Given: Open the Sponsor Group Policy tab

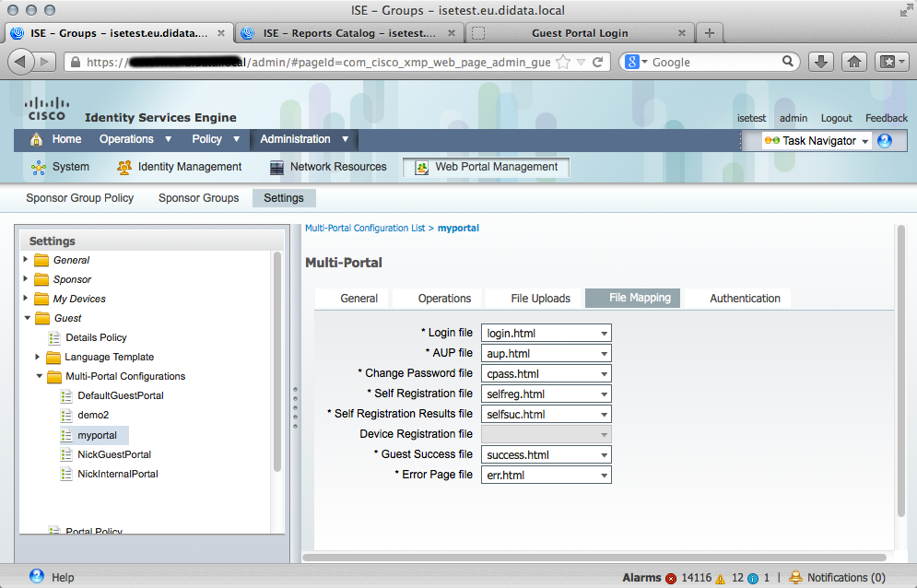Looking at the screenshot, I should coord(79,198).
